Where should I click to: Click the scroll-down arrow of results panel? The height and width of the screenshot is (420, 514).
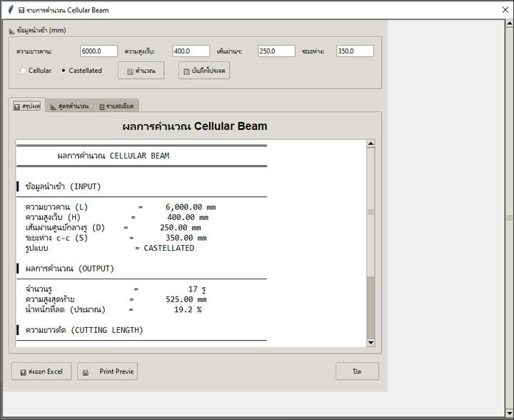tap(370, 342)
